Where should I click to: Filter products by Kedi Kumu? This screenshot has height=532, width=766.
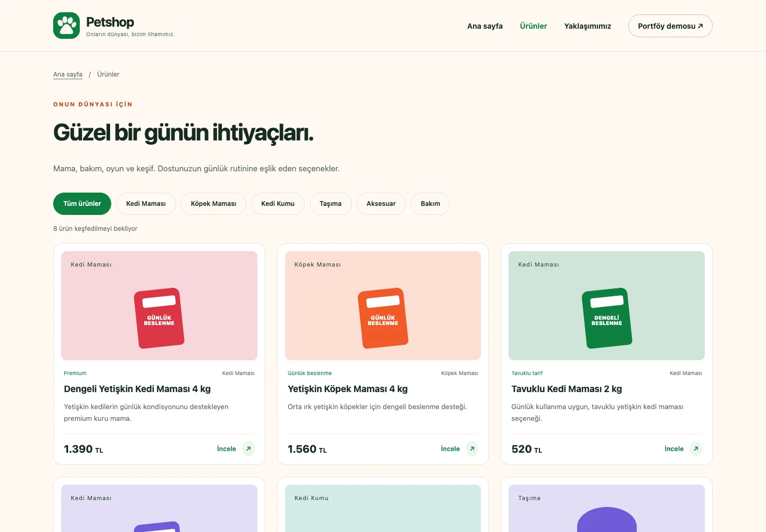[x=278, y=204]
